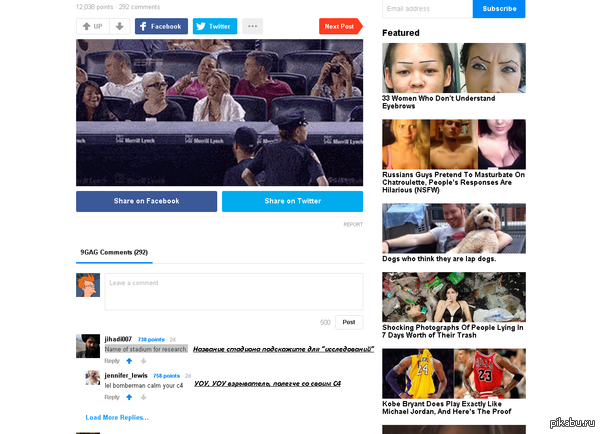Open the 'Kobe Bryant Does Play Exactly' title link
This screenshot has height=434, width=600.
pos(447,408)
